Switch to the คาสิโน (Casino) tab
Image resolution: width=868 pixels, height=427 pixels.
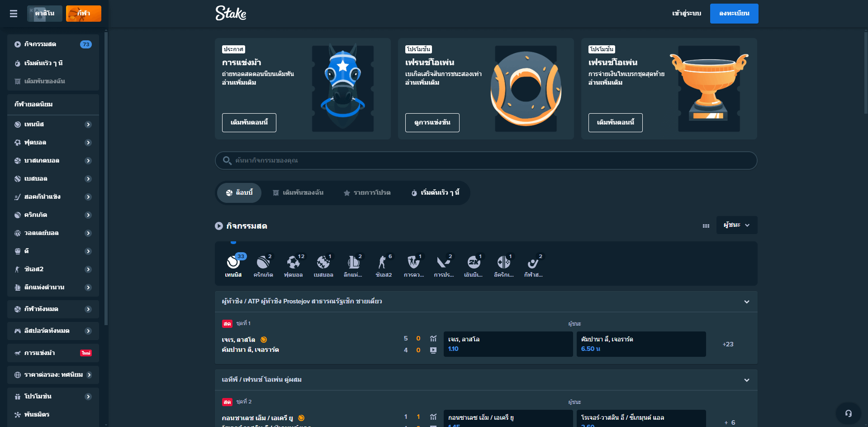(x=45, y=14)
